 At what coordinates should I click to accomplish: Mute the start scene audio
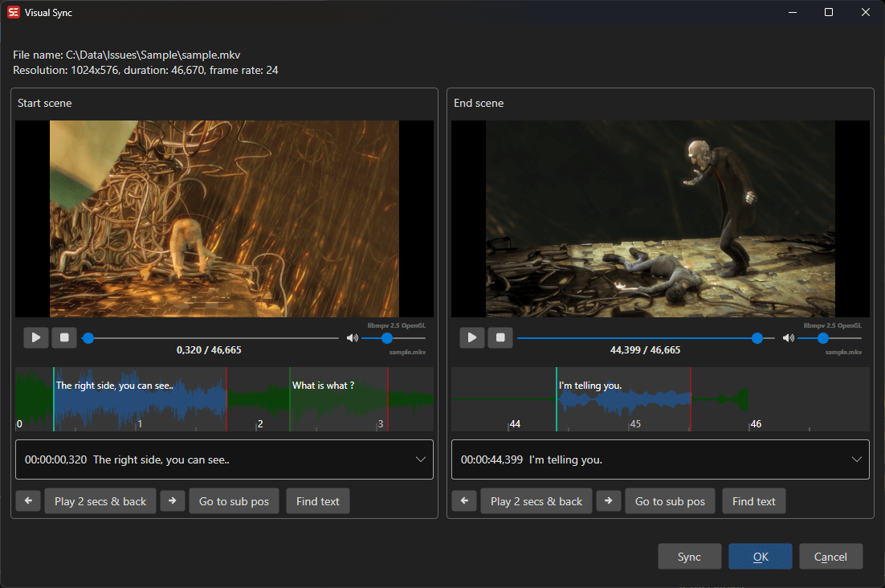tap(353, 337)
